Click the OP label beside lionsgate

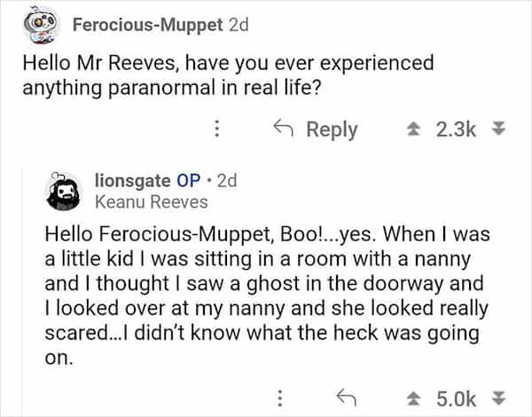click(x=192, y=180)
